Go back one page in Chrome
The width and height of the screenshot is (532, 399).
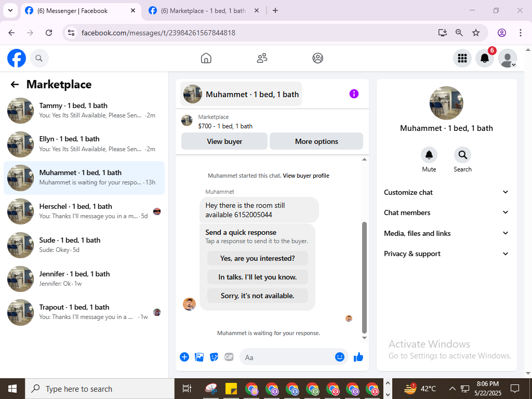point(11,33)
